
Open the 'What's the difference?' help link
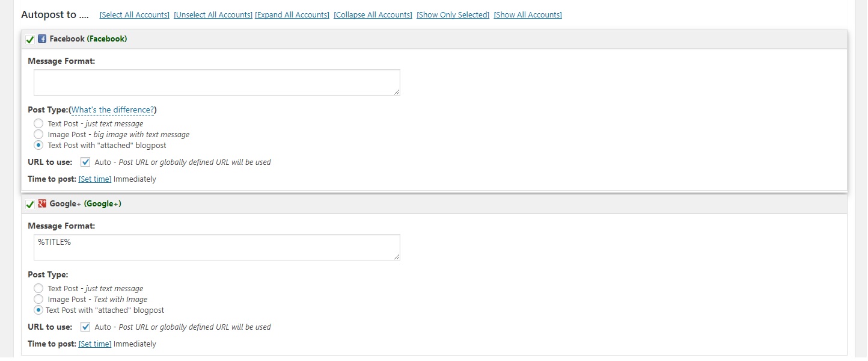(x=113, y=110)
